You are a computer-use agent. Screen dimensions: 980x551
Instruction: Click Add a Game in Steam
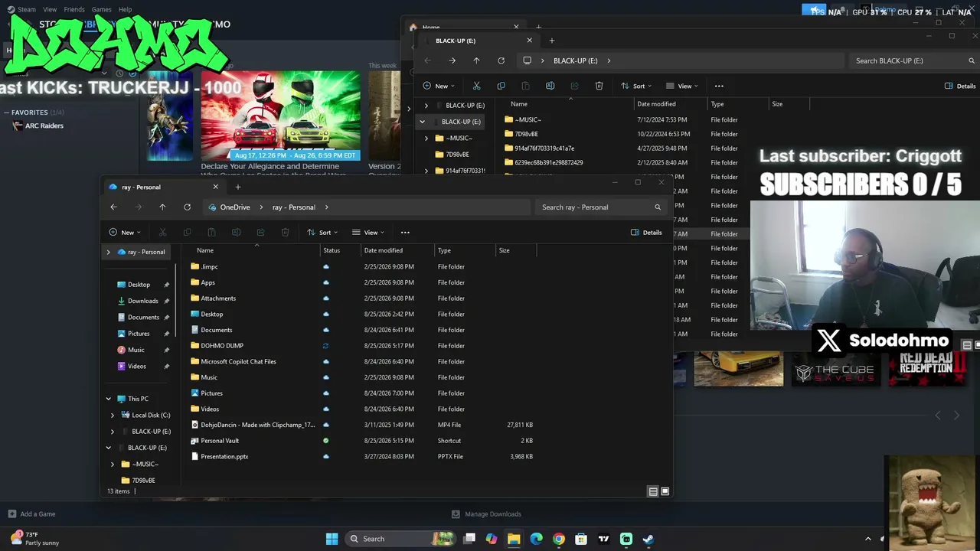32,514
